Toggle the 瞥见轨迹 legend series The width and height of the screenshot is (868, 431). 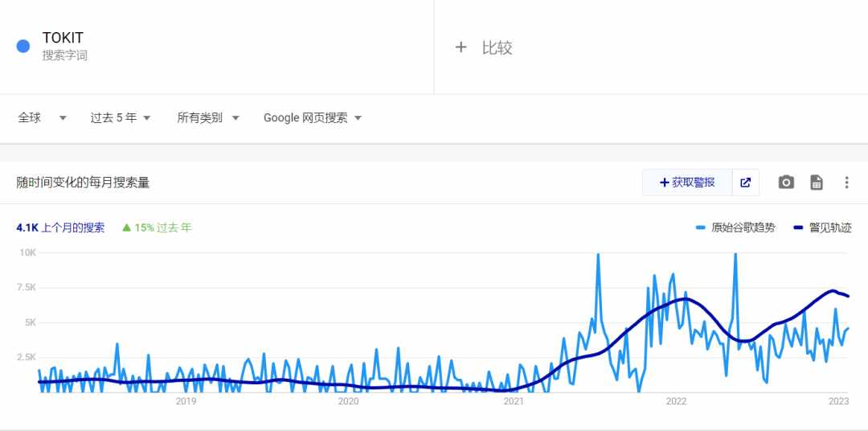(823, 228)
